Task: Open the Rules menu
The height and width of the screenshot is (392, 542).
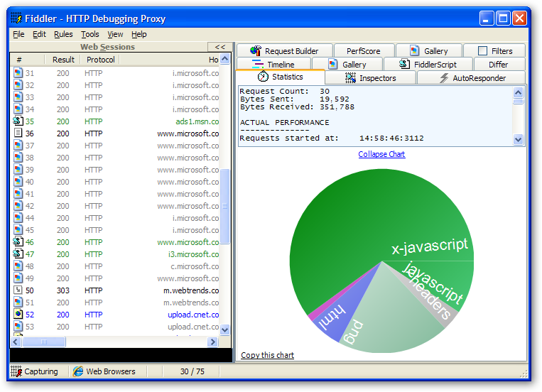Action: (63, 34)
